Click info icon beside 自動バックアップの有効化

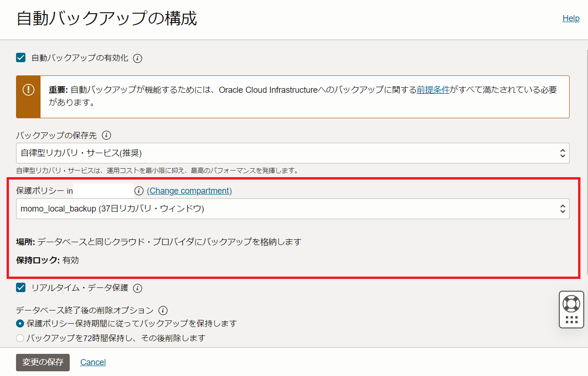(x=138, y=58)
